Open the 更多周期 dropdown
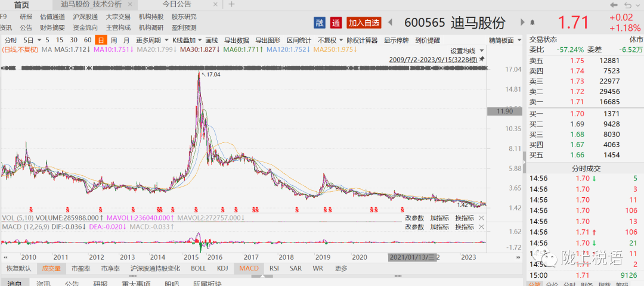The image size is (644, 286). 166,40
